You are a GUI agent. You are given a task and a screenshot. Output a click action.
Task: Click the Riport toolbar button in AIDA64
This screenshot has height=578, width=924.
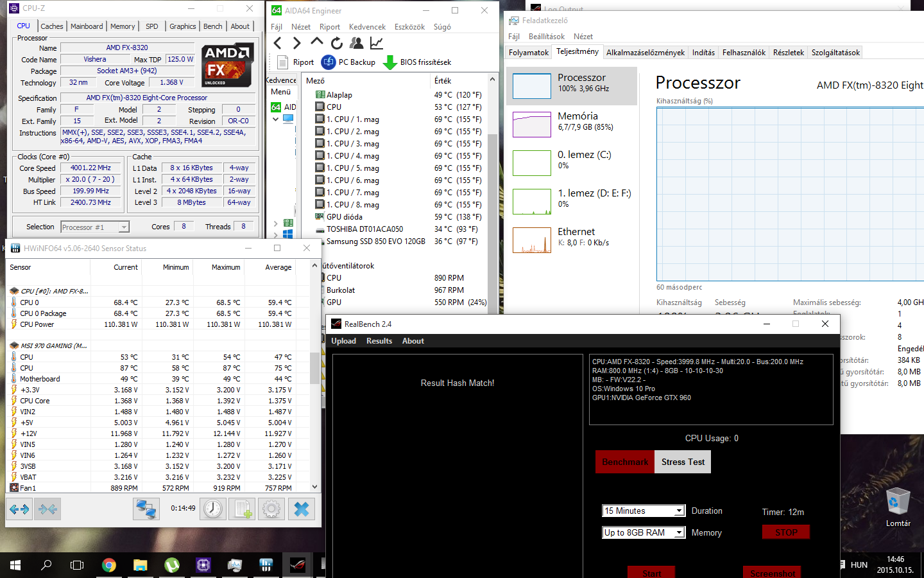point(296,62)
